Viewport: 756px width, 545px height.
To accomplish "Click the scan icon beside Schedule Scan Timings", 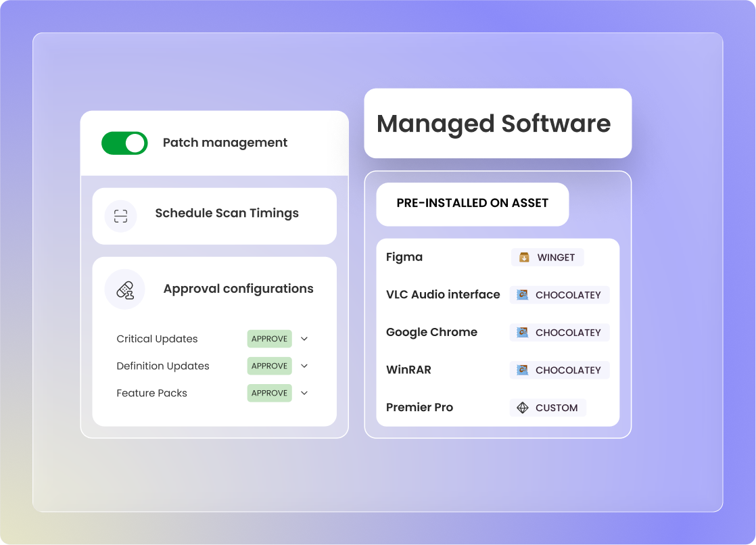I will click(x=120, y=216).
